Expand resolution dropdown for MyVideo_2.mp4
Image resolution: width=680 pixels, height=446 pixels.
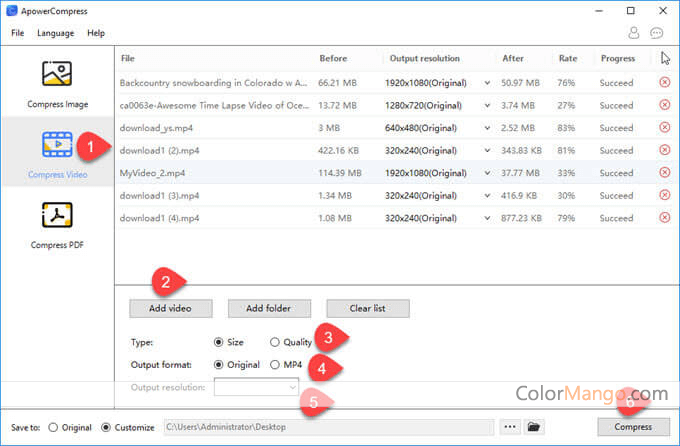click(487, 173)
